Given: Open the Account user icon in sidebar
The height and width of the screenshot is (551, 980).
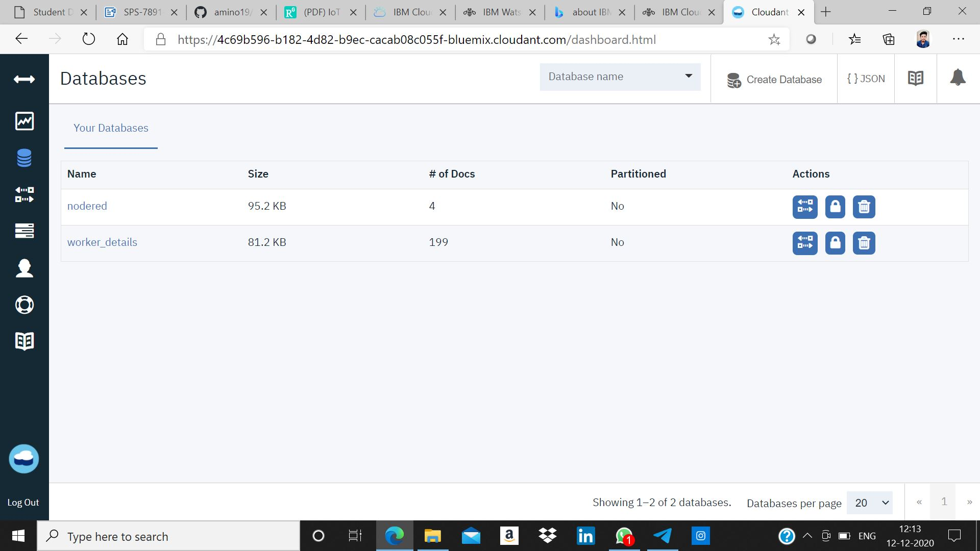Looking at the screenshot, I should [24, 268].
